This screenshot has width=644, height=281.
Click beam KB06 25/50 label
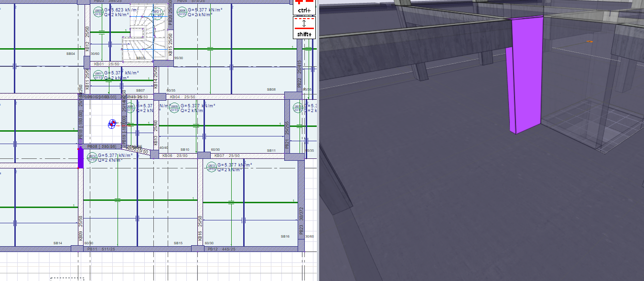point(175,156)
